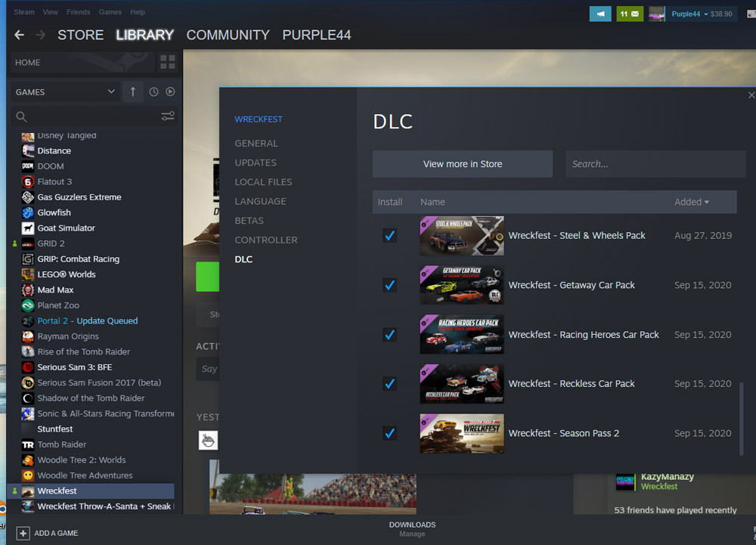Close the Wreckfest properties dialog
756x545 pixels.
751,95
